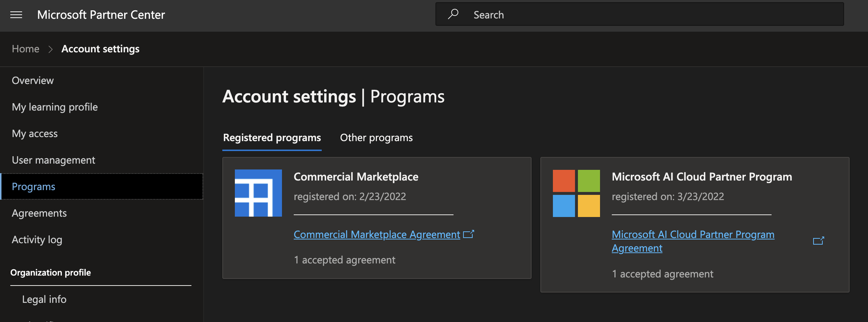Viewport: 868px width, 322px height.
Task: Select the Registered programs tab
Action: 272,138
